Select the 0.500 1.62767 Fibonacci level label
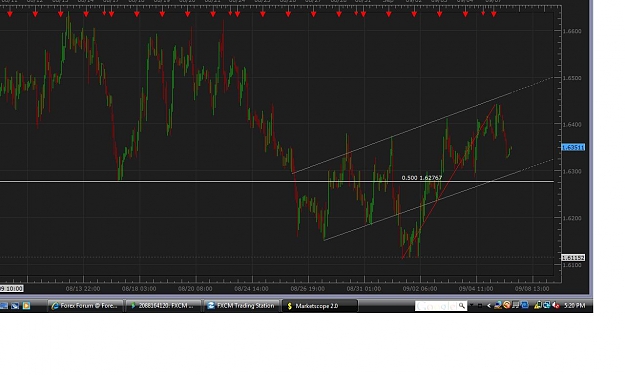 pos(422,178)
